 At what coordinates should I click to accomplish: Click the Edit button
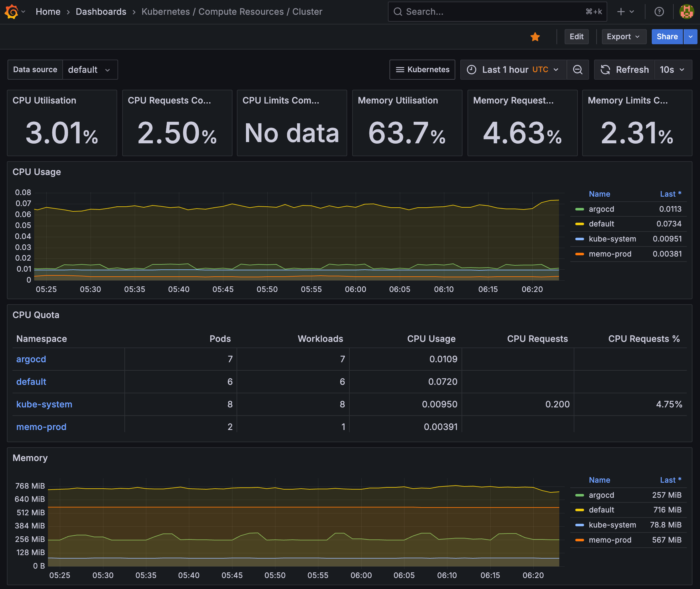[x=576, y=37]
